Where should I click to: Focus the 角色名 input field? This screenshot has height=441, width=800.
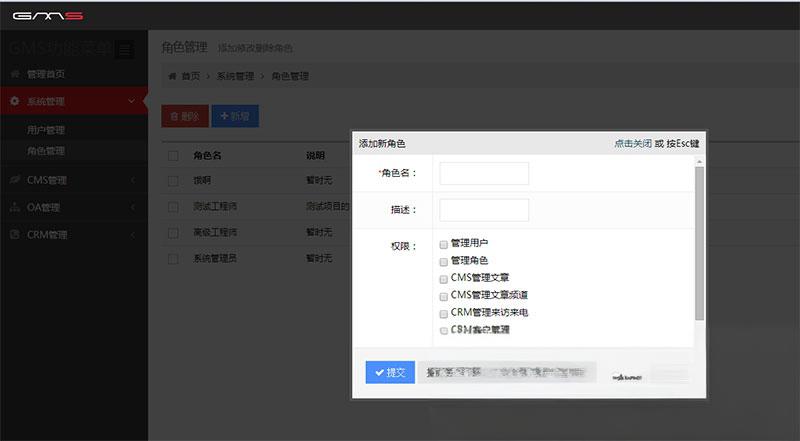484,174
